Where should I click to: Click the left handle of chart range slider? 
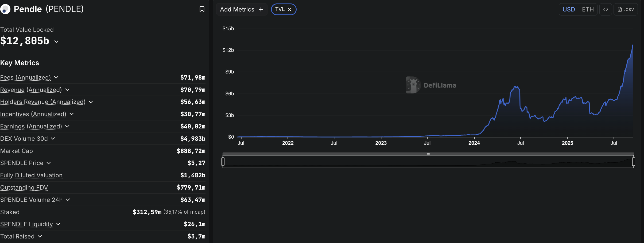pos(223,162)
